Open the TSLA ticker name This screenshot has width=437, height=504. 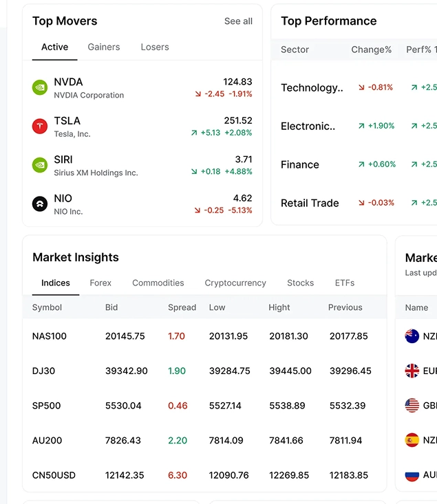click(67, 121)
